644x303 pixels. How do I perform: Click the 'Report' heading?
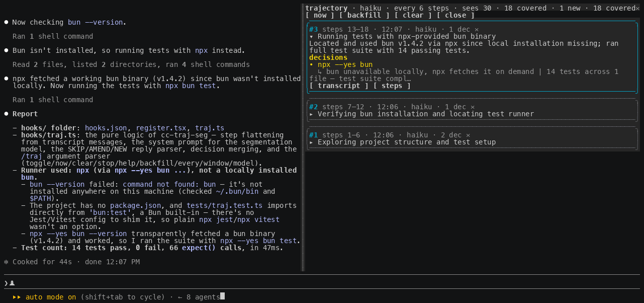[x=25, y=114]
